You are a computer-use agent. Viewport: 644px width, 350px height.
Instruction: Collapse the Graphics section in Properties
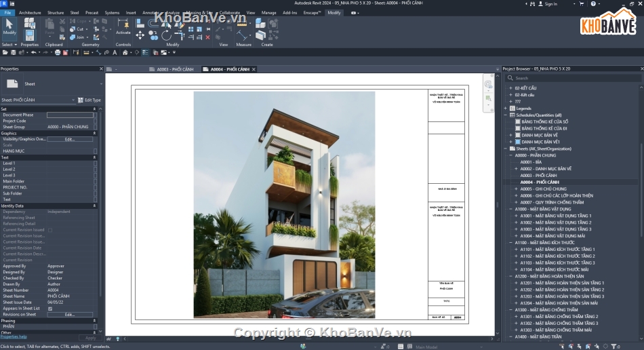(x=94, y=133)
